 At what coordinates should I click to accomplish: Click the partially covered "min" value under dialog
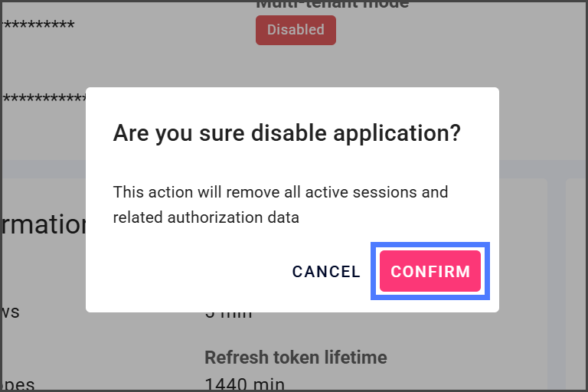230,314
